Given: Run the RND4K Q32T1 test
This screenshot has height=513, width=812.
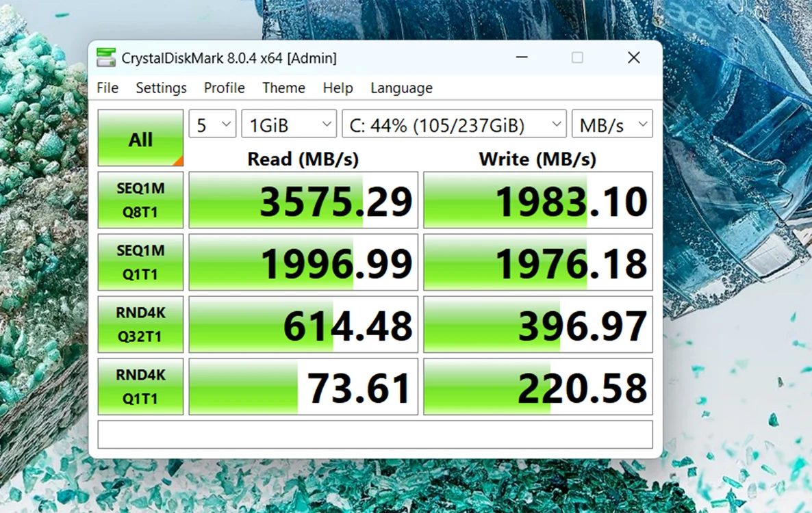Looking at the screenshot, I should 140,324.
